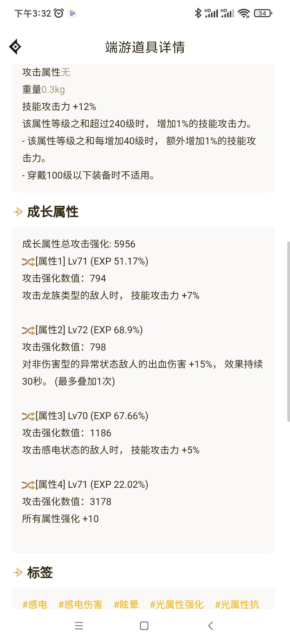Select the 标签 section heading
This screenshot has height=644, width=290.
point(40,573)
